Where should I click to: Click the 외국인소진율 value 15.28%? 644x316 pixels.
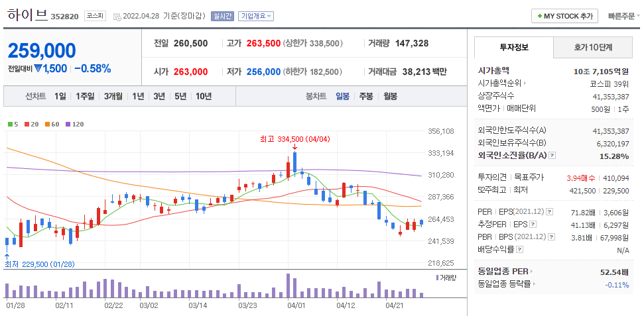tap(614, 156)
